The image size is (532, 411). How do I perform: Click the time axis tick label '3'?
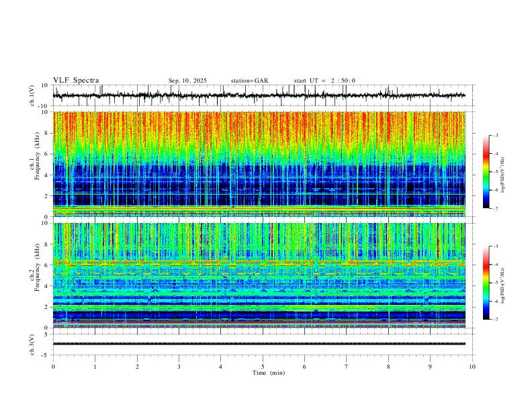[x=179, y=367]
